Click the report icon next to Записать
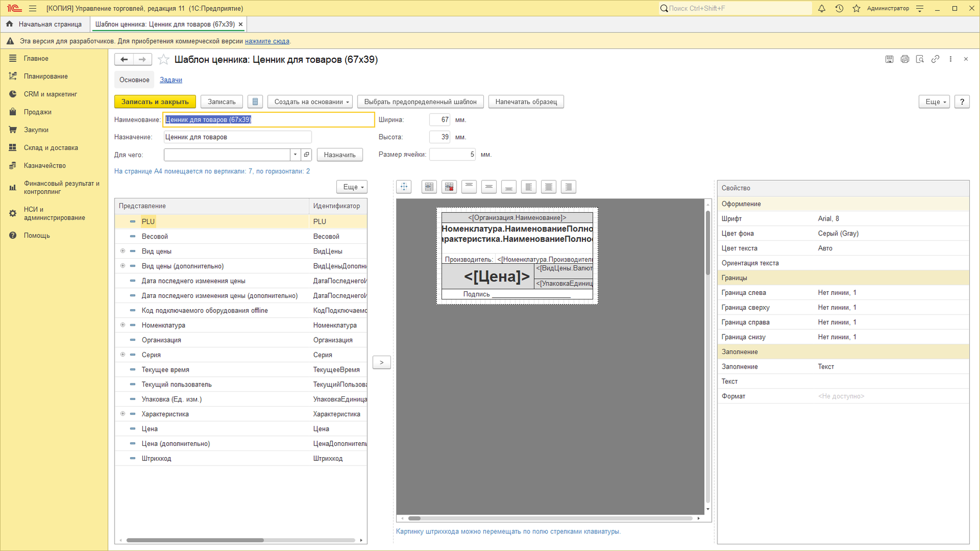 (255, 102)
